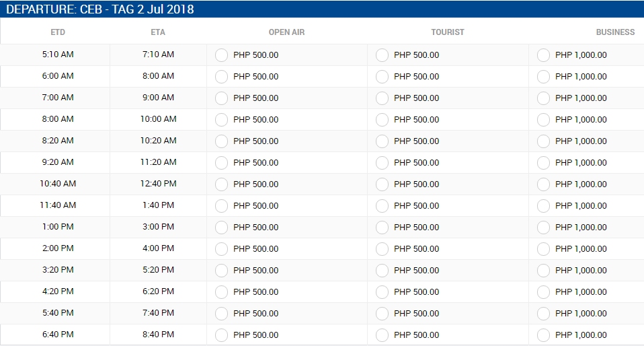Choose Open Air fare for 2:00 PM trip
The image size is (644, 346).
(x=221, y=249)
